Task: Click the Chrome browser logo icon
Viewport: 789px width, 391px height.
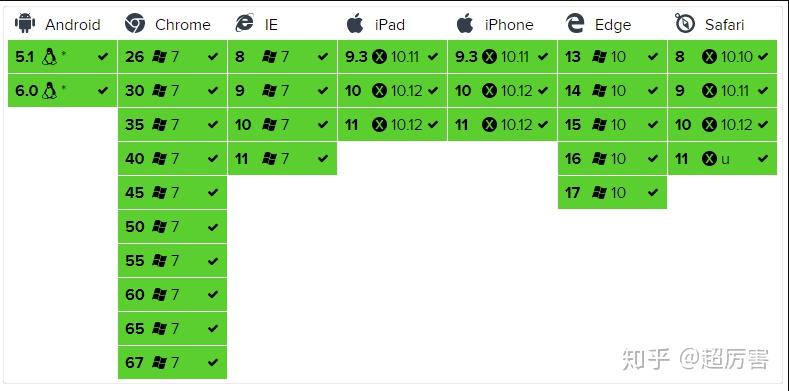Action: (135, 23)
